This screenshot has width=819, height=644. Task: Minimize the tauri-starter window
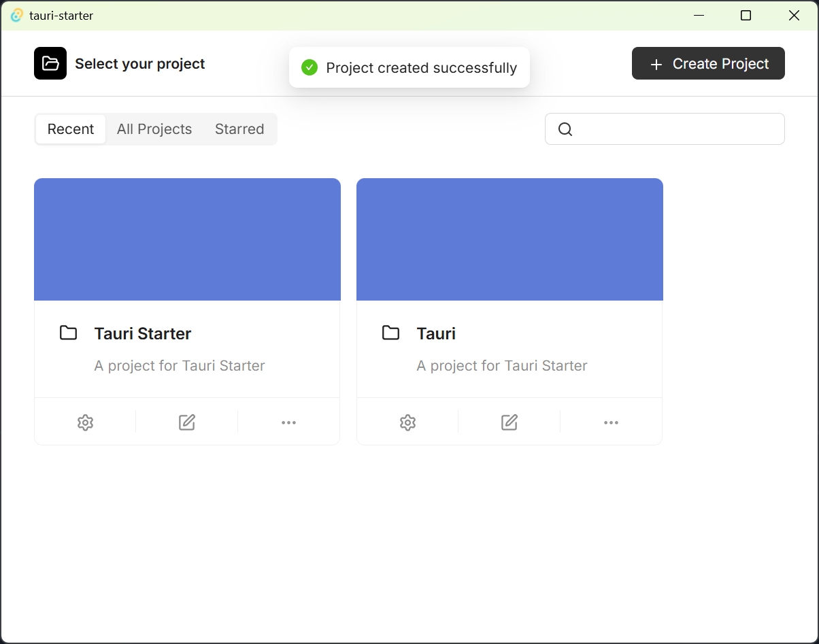pos(698,15)
